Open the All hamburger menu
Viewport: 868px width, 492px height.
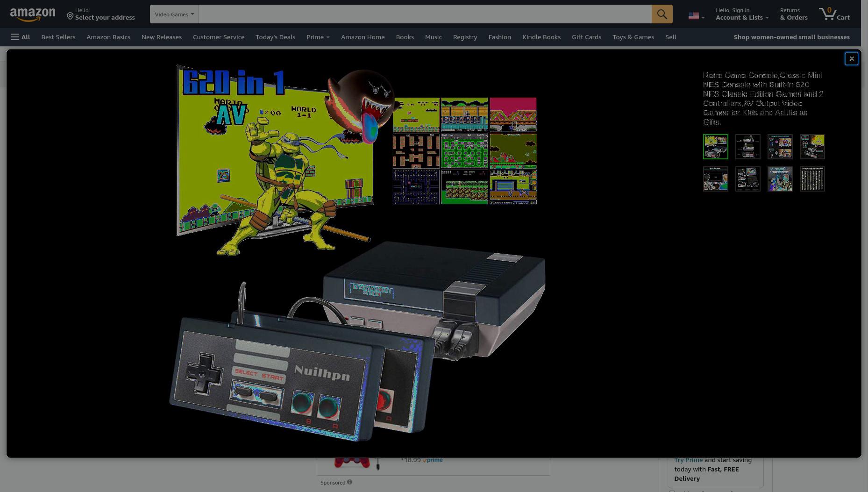click(x=21, y=37)
